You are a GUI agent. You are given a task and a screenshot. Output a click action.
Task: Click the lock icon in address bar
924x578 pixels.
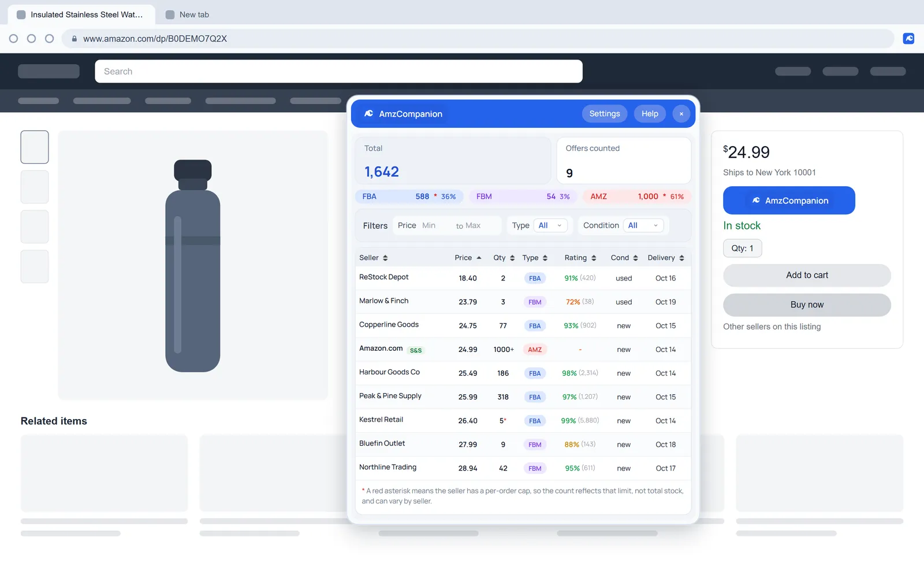pos(74,39)
